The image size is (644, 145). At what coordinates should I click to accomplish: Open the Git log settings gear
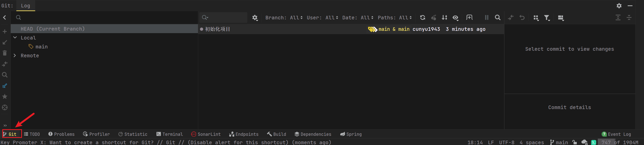coord(255,18)
